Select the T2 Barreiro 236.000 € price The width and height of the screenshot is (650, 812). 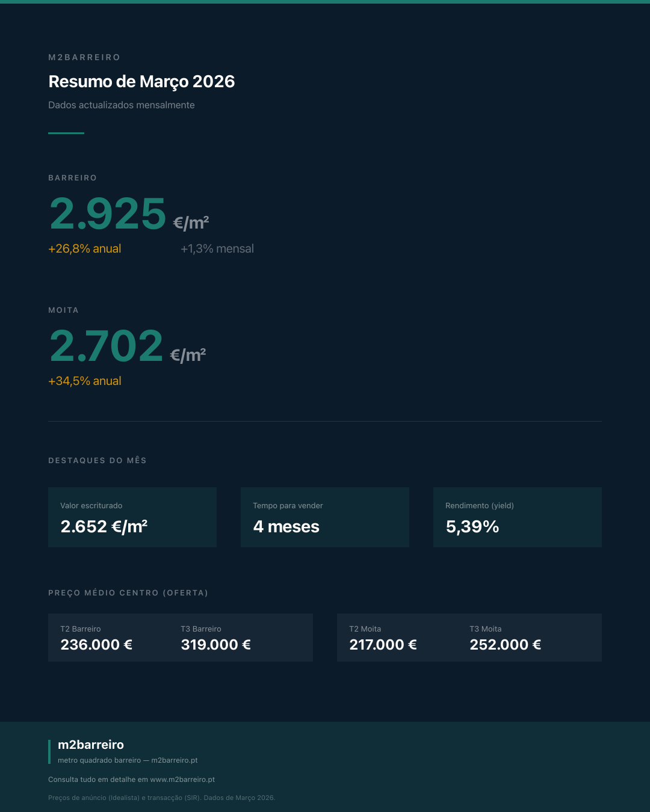96,645
